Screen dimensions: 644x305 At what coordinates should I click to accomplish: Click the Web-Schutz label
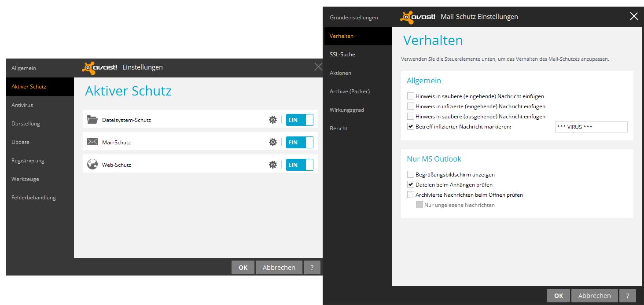[x=117, y=165]
